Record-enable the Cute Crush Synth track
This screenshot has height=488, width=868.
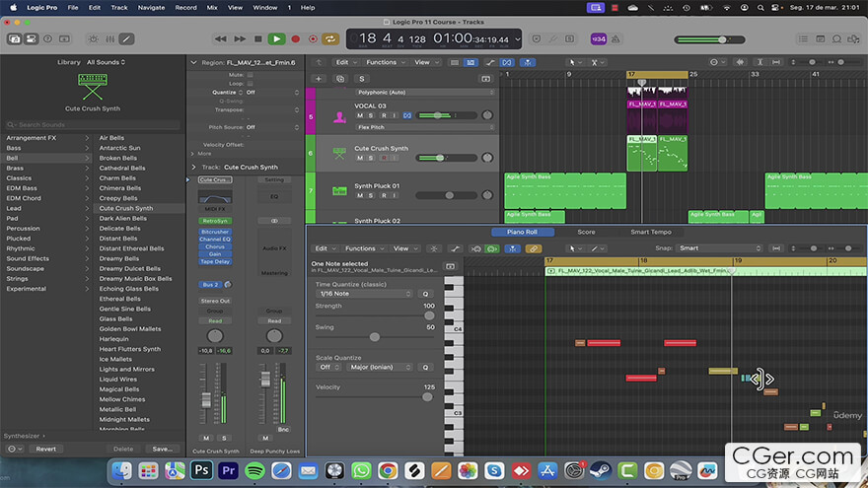coord(384,158)
